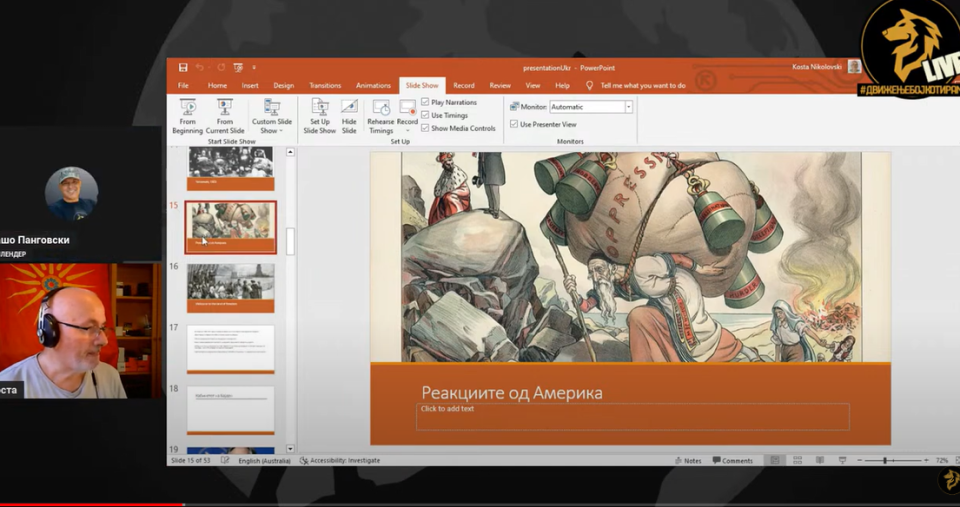Open Customize Quick Access Toolbar arrow

coord(253,67)
